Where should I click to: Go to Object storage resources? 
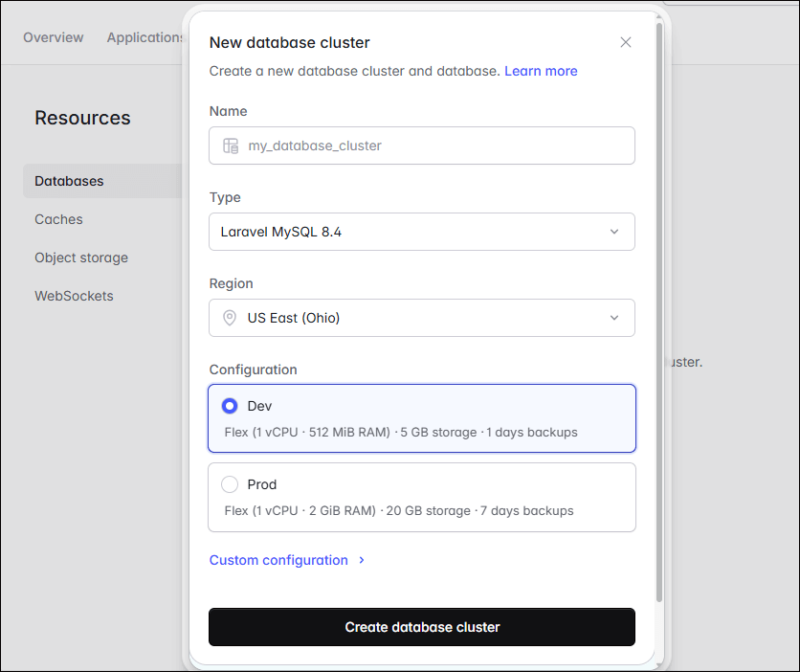click(x=81, y=258)
